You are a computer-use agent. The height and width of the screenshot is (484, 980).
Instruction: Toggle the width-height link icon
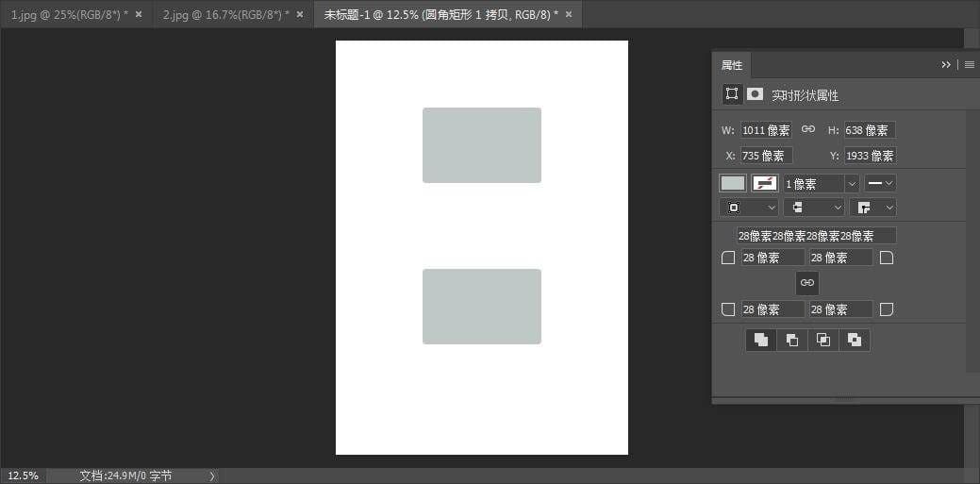click(808, 129)
